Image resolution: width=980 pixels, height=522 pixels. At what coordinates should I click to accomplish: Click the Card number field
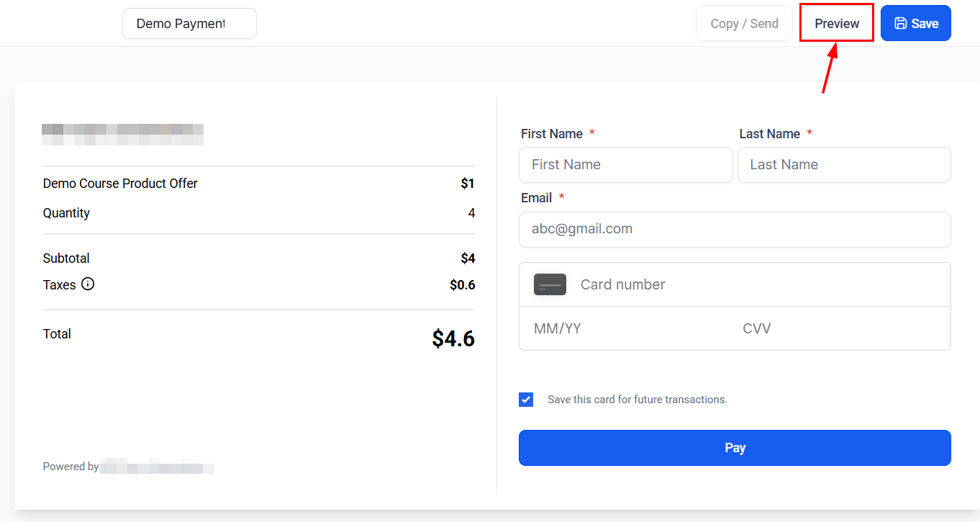click(756, 285)
